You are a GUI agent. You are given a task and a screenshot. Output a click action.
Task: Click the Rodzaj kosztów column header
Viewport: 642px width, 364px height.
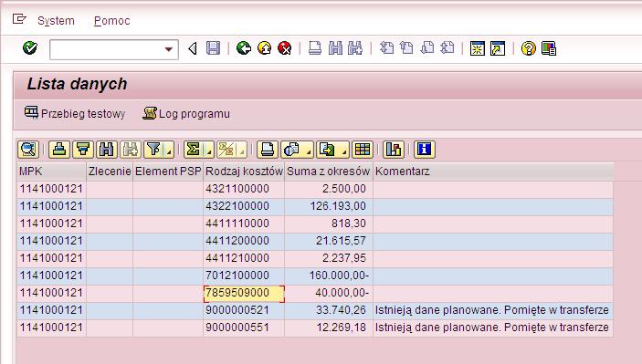(244, 172)
